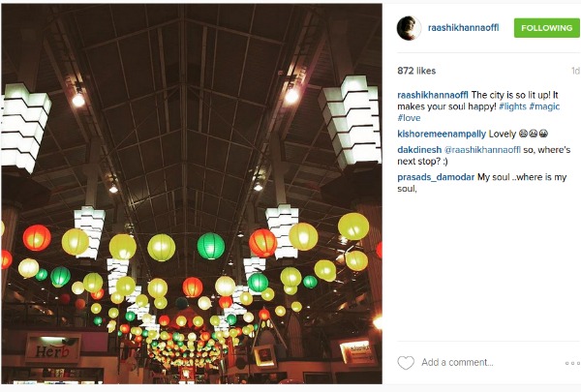Open the #love hashtag
The width and height of the screenshot is (581, 392).
click(x=409, y=118)
